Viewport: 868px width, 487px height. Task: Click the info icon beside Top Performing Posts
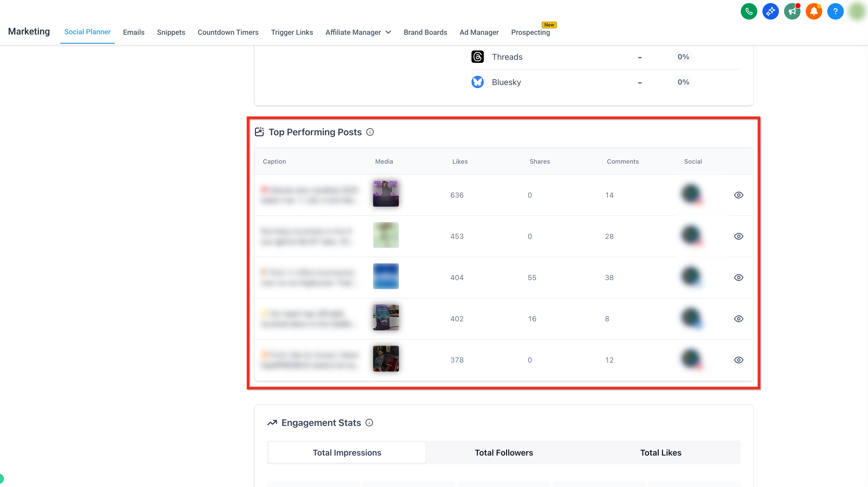[x=370, y=132]
